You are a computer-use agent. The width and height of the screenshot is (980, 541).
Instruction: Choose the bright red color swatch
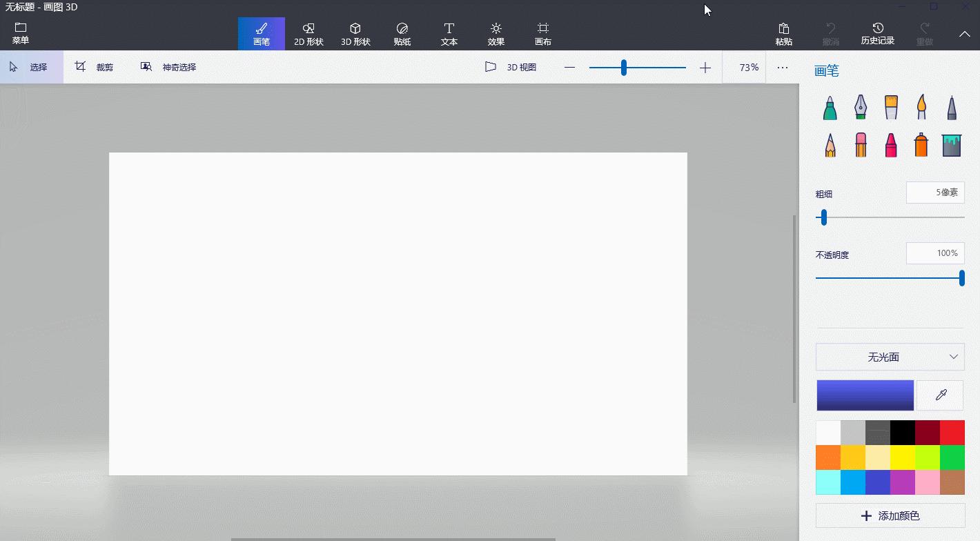coord(952,433)
